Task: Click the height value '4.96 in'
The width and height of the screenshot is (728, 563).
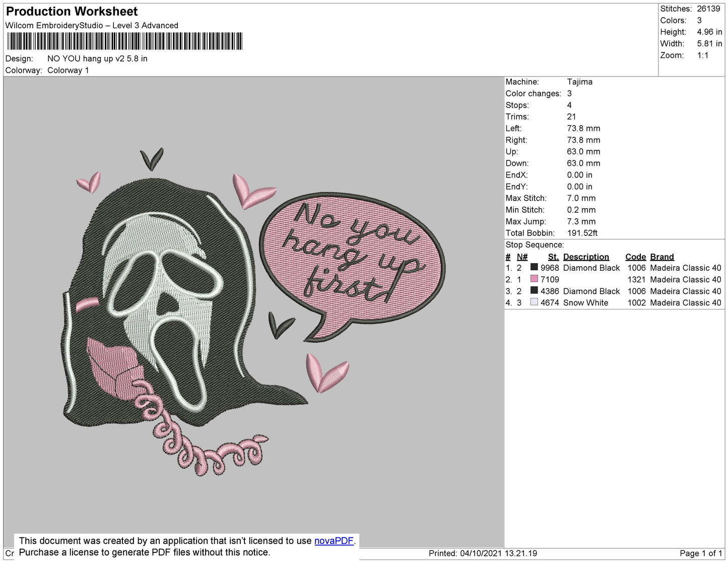Action: 709,32
